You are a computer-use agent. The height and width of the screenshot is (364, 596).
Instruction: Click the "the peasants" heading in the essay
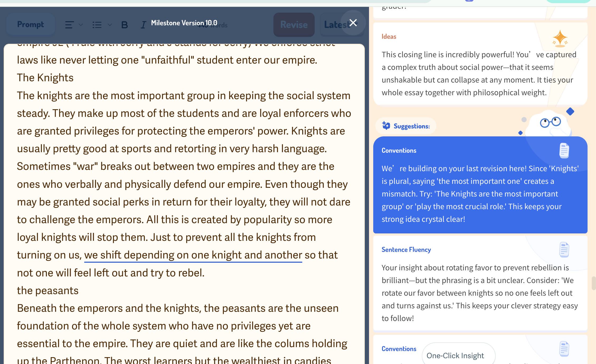click(x=48, y=291)
